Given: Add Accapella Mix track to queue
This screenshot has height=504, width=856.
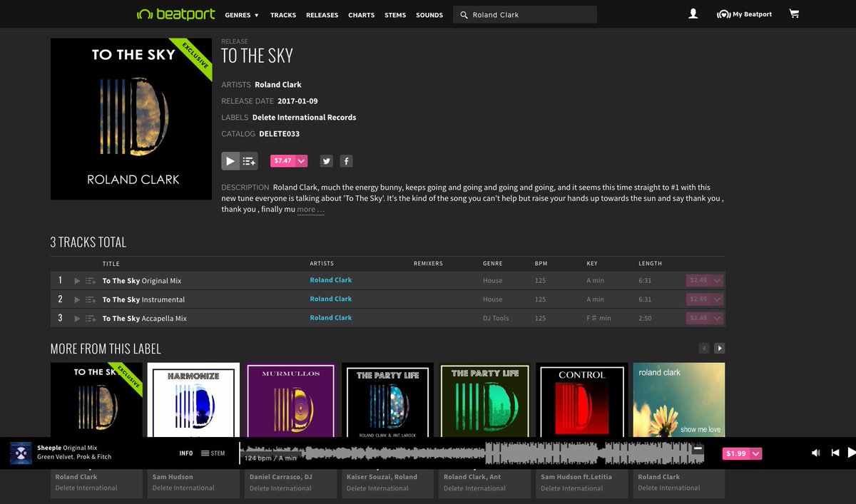Looking at the screenshot, I should [x=91, y=318].
